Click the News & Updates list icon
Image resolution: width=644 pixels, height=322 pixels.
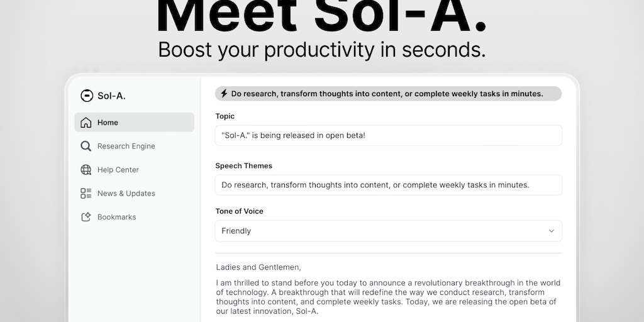pyautogui.click(x=86, y=194)
